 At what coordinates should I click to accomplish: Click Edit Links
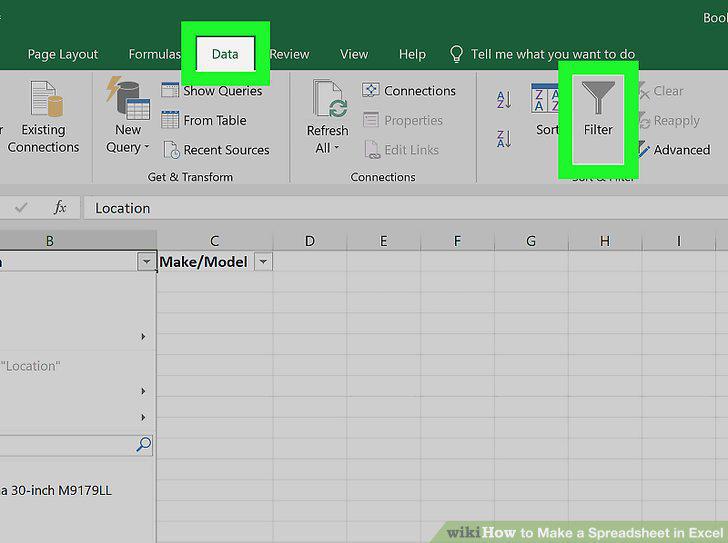coord(402,150)
